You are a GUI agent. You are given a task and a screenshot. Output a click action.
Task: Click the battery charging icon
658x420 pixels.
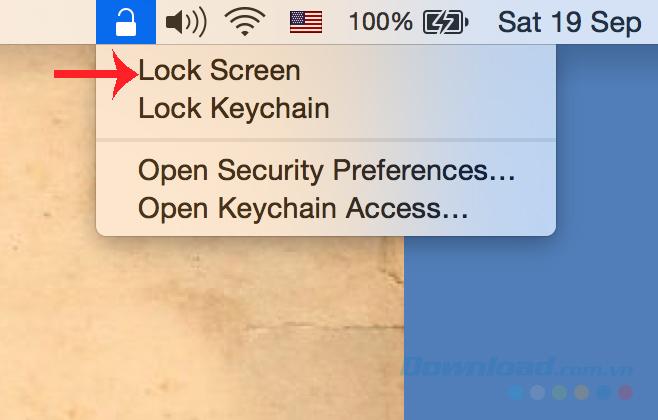pos(446,22)
